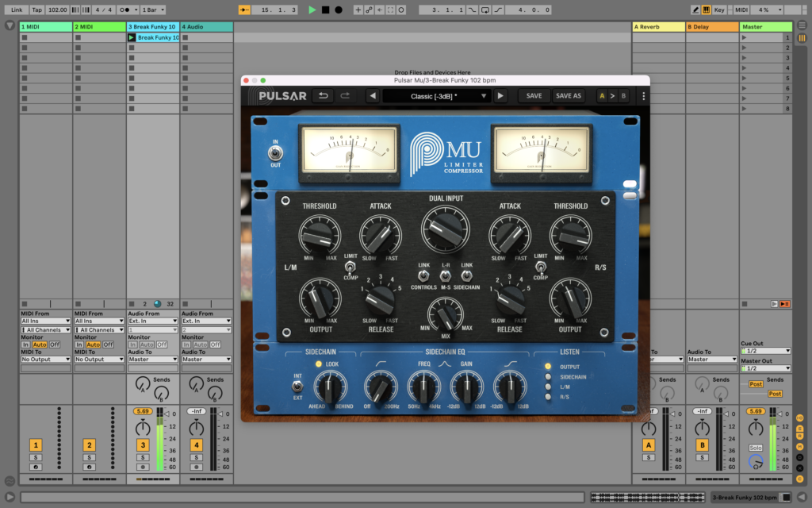Open the Classic [-3dB] preset dropdown
This screenshot has width=812, height=508.
coord(437,96)
